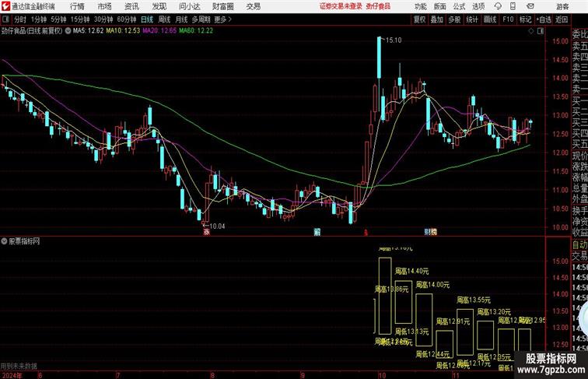Switch to 周线 weekly tab
Viewport: 588px width, 379px height.
(x=164, y=19)
